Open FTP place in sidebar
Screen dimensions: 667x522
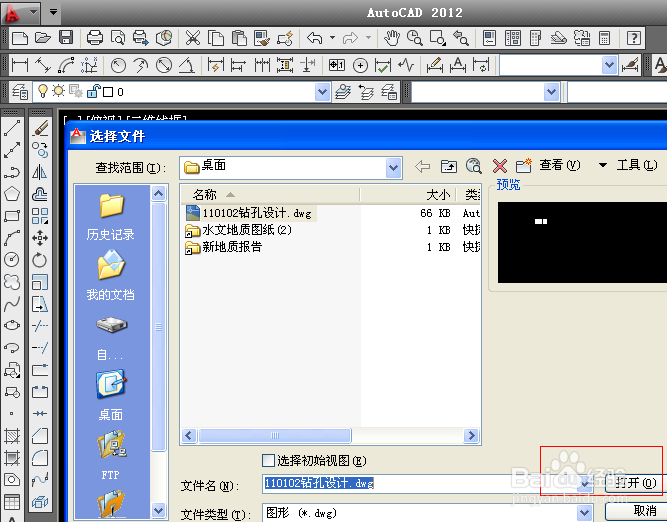[x=111, y=456]
